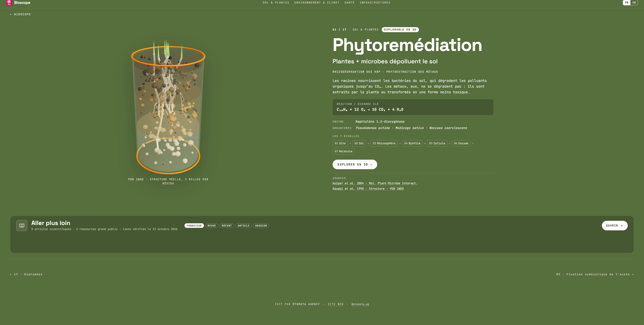Open Environnement & Climat section
This screenshot has width=644, height=325.
pyautogui.click(x=316, y=3)
